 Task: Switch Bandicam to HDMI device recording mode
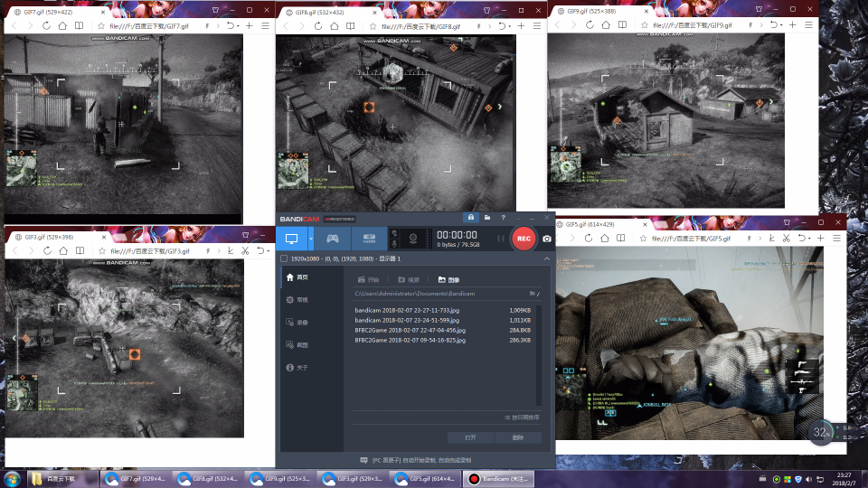(x=369, y=239)
